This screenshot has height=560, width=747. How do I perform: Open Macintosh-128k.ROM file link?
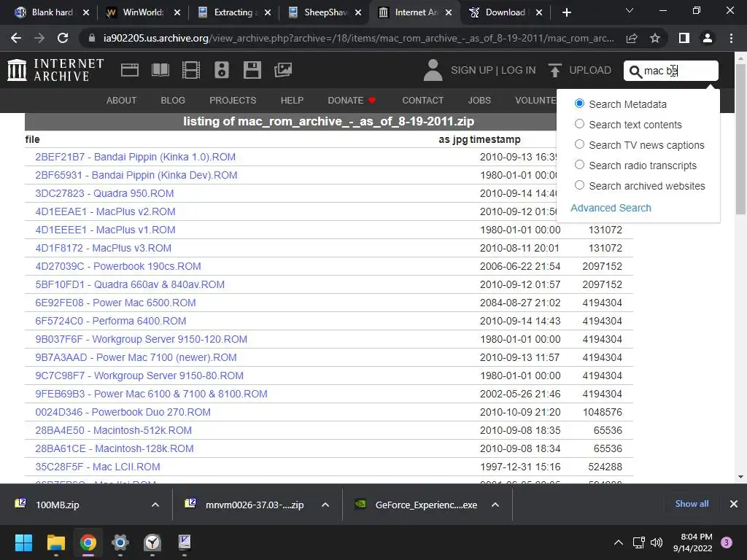tap(115, 448)
